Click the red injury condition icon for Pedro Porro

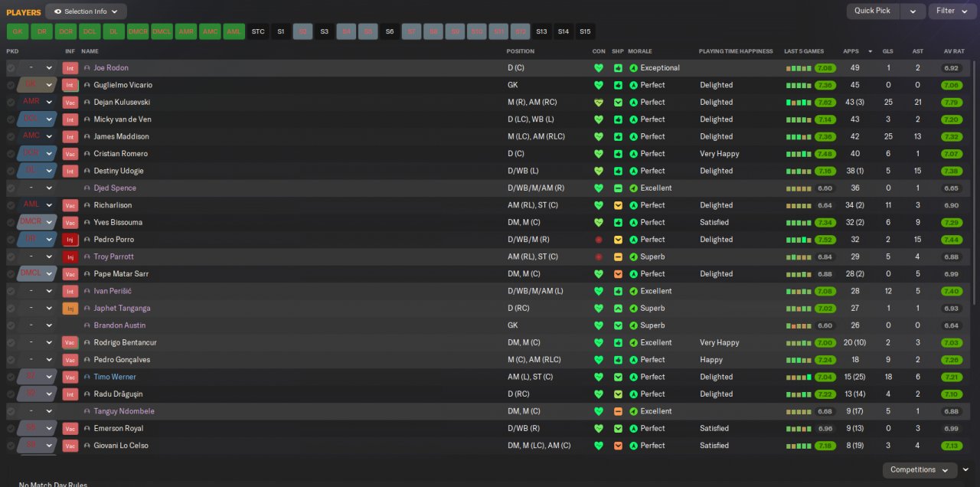tap(599, 240)
